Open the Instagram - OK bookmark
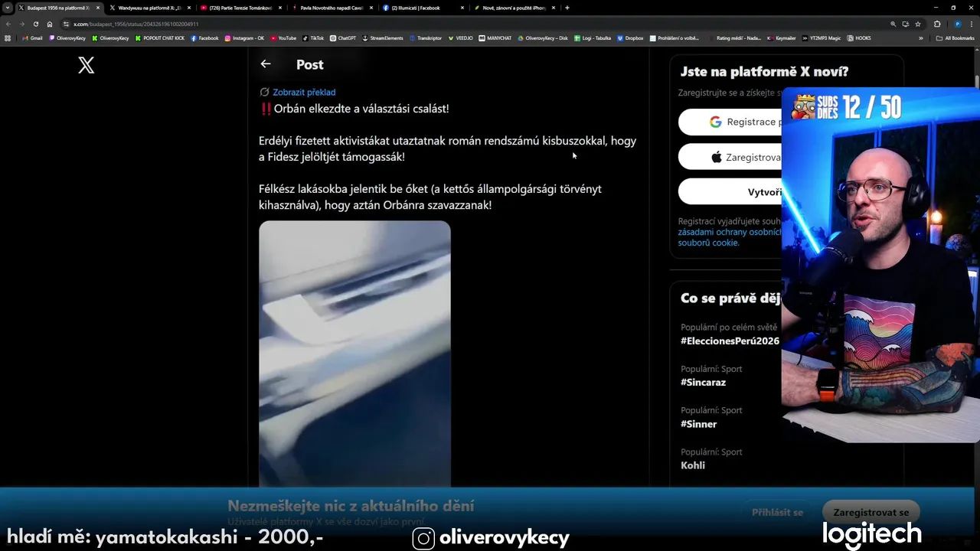Image resolution: width=980 pixels, height=551 pixels. [x=244, y=38]
